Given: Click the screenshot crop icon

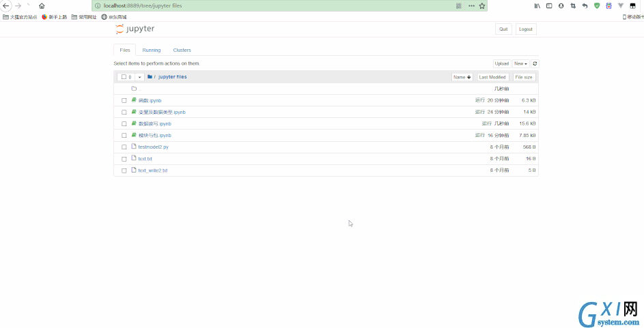Looking at the screenshot, I should tap(573, 5).
